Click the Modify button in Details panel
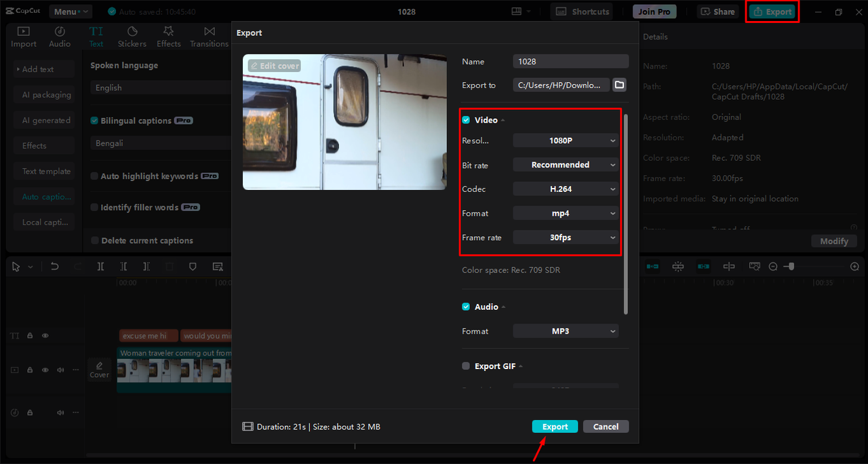The image size is (868, 464). pyautogui.click(x=834, y=241)
